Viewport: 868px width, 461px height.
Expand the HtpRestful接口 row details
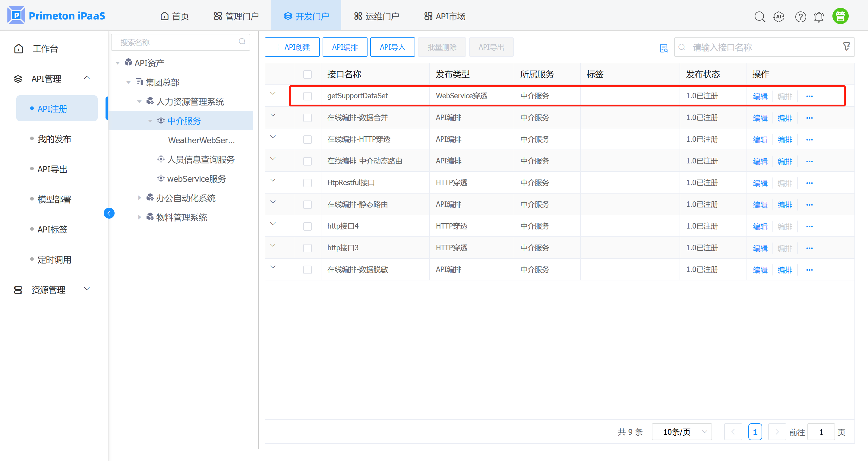273,180
